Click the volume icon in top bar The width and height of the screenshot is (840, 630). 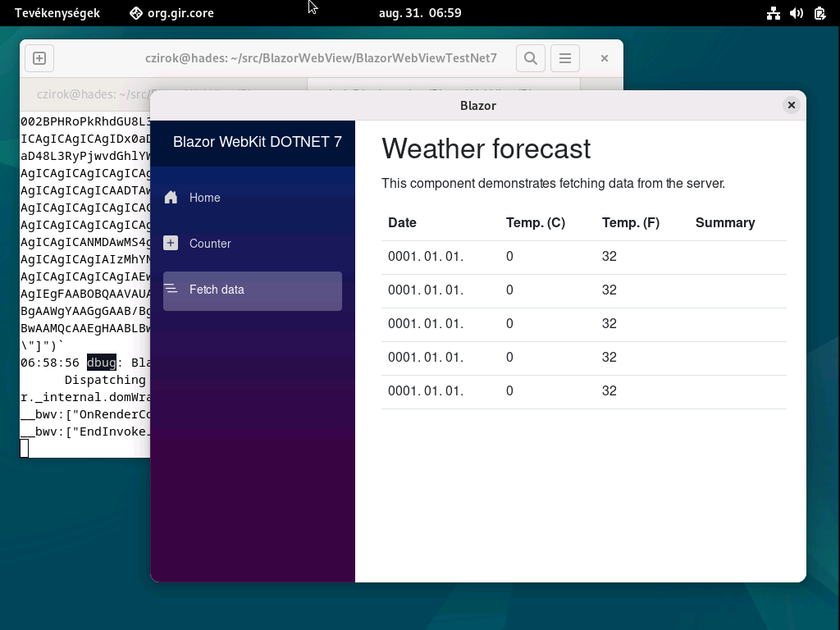click(x=795, y=12)
